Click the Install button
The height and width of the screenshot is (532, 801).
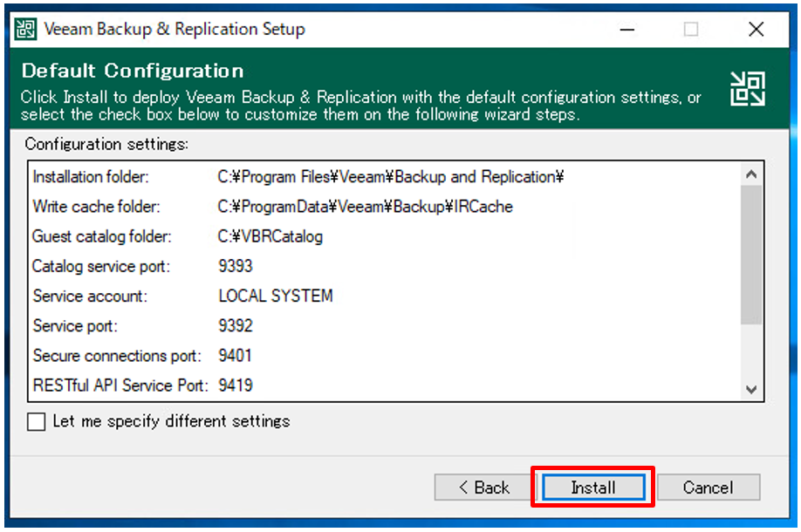coord(593,488)
